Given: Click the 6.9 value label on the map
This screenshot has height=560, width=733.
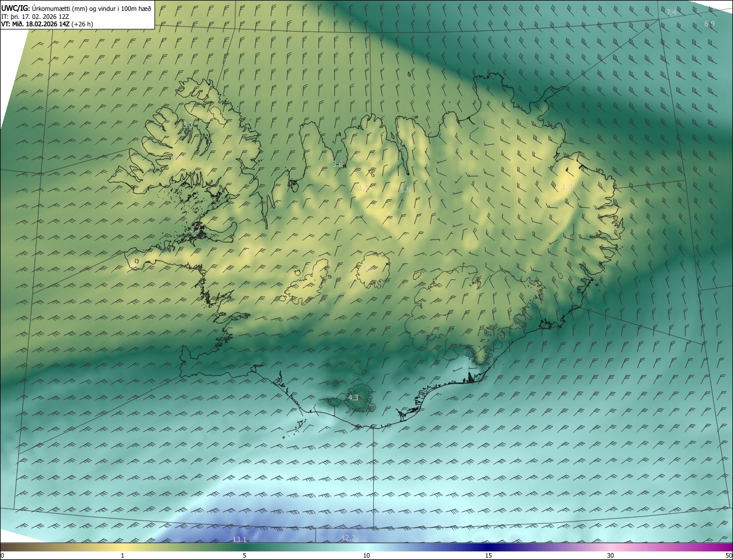Looking at the screenshot, I should click(710, 24).
